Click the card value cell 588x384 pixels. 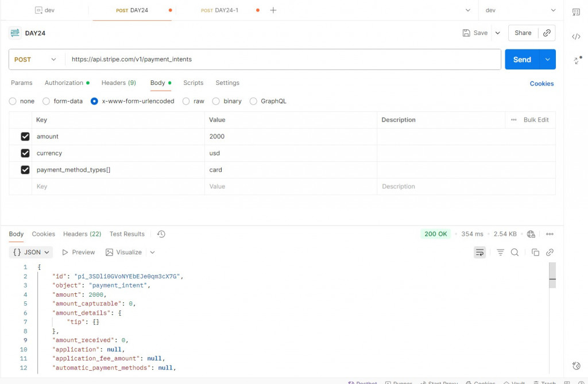(291, 170)
